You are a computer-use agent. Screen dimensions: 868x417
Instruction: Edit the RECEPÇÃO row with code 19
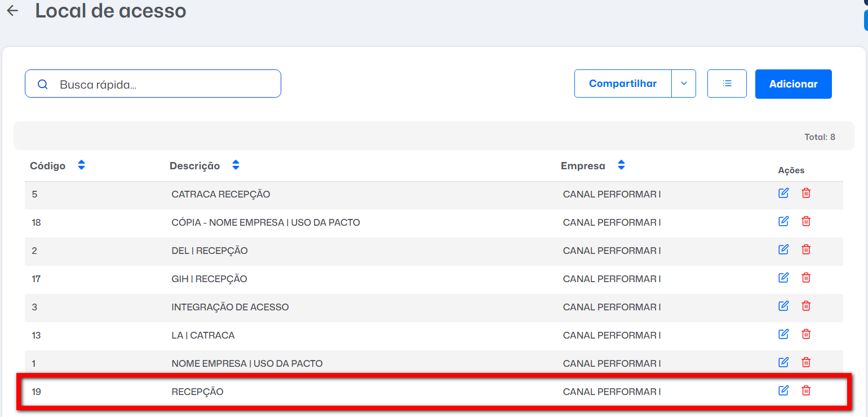point(783,390)
